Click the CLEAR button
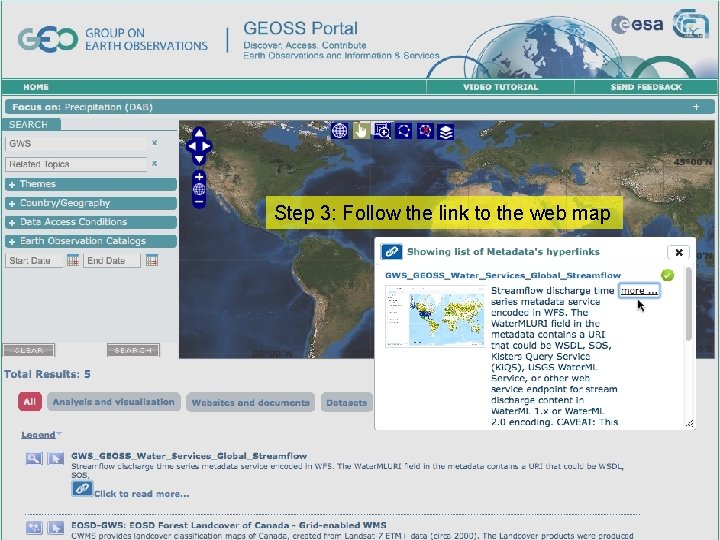 29,350
